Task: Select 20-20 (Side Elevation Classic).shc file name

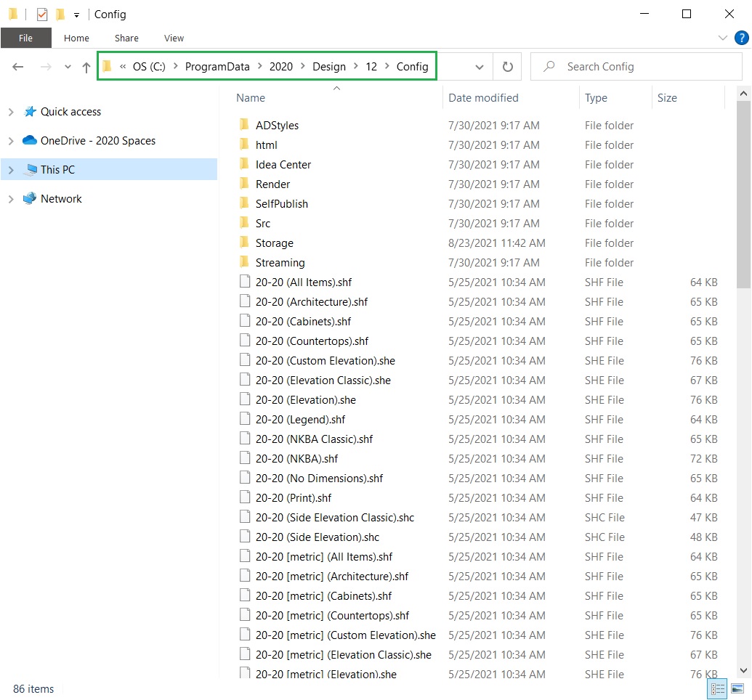Action: [335, 518]
